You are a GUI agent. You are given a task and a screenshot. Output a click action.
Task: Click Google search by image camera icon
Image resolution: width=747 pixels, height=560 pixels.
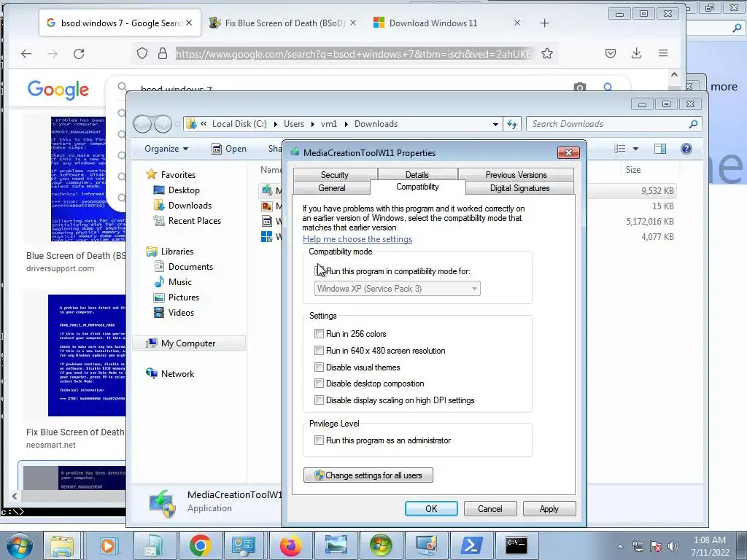(580, 87)
